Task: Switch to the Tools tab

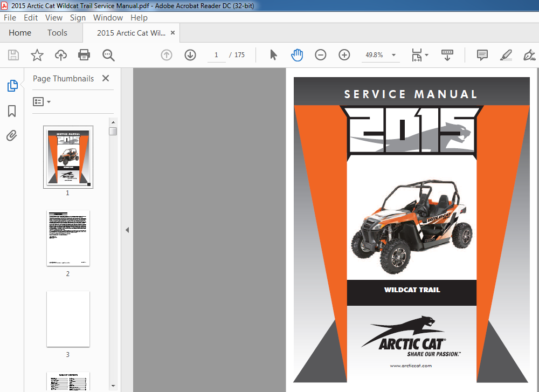Action: pos(57,33)
